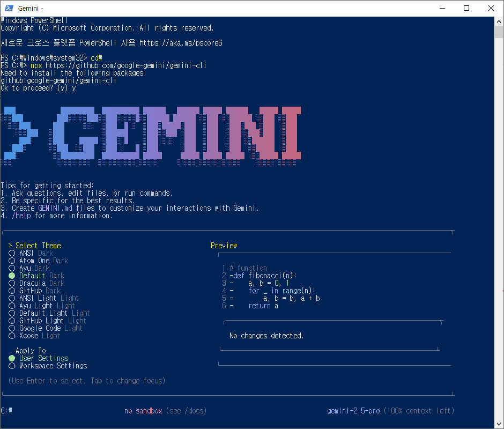Select the Atom One Dark theme radio
The image size is (504, 429).
pos(12,261)
